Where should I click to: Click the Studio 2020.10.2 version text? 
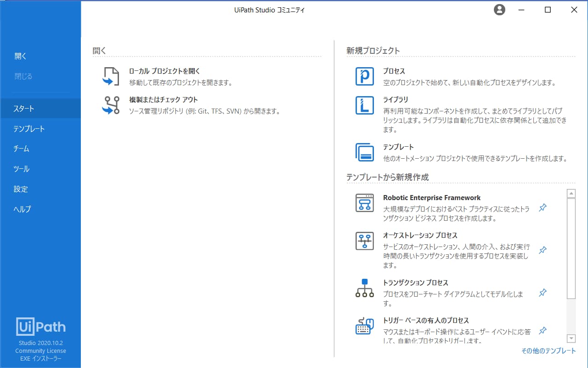pyautogui.click(x=40, y=343)
